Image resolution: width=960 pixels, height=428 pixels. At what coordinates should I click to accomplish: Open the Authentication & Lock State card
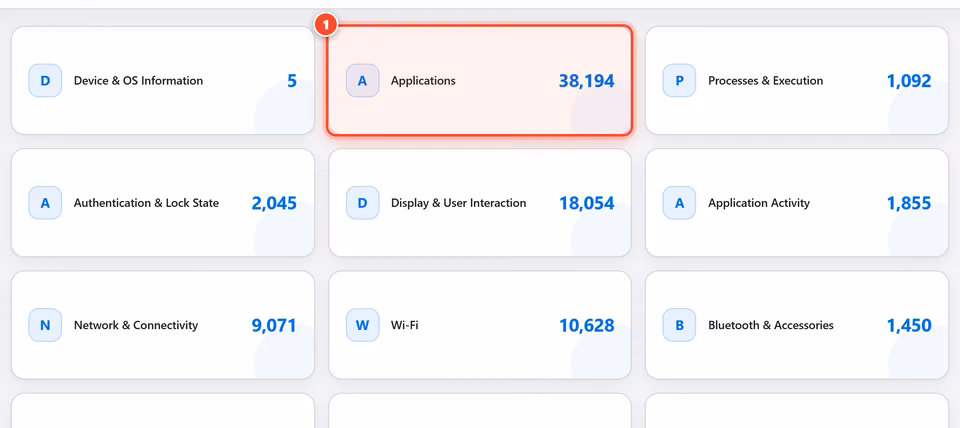[x=163, y=203]
